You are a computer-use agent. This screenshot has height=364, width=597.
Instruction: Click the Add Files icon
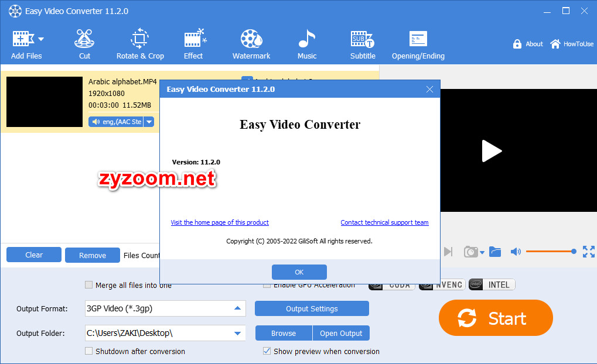(x=23, y=39)
